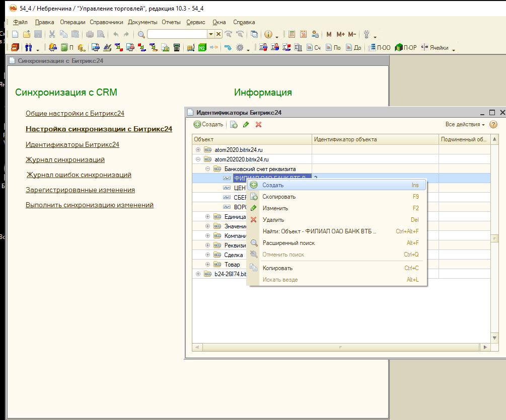
Task: Collapse the atom202020.bitrix24.ru tree node
Action: pos(198,159)
